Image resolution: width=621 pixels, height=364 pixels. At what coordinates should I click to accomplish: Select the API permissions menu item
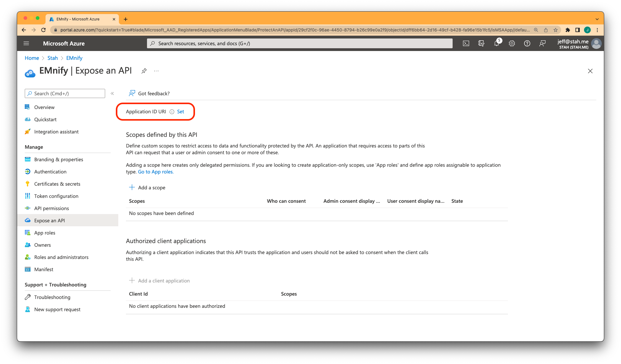pyautogui.click(x=51, y=208)
